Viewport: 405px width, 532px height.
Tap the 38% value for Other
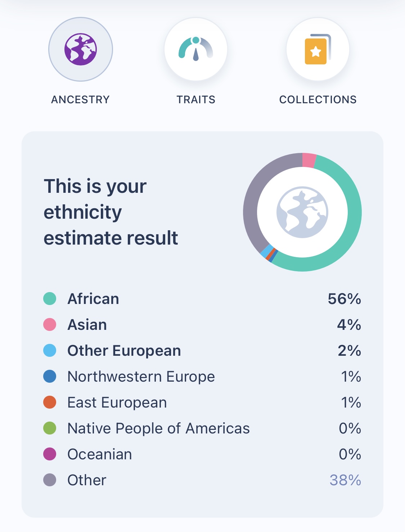coord(345,480)
